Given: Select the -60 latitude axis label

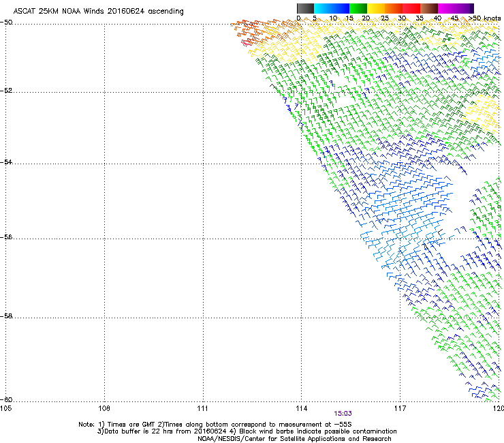Looking at the screenshot, I should (6, 399).
